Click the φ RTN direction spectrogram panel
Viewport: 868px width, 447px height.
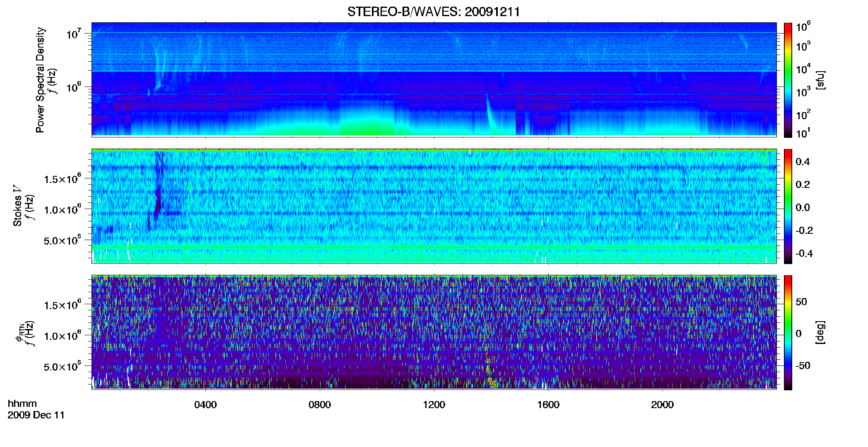click(434, 332)
